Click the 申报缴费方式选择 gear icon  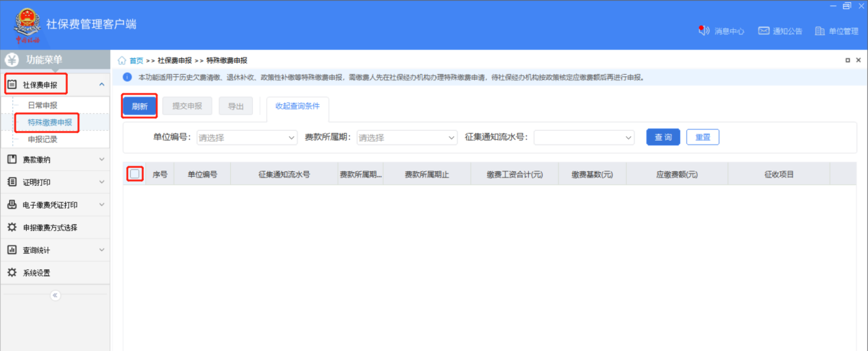[12, 228]
